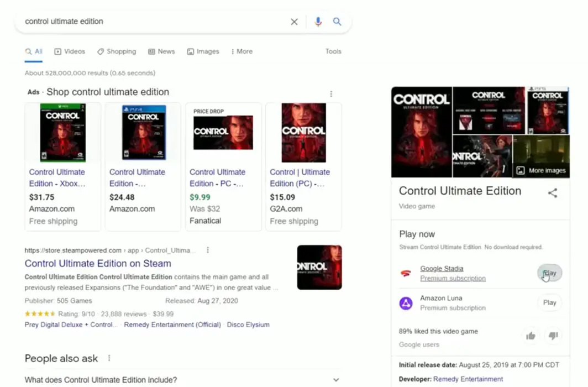The image size is (588, 387).
Task: Play on Amazon Luna button
Action: pos(549,302)
